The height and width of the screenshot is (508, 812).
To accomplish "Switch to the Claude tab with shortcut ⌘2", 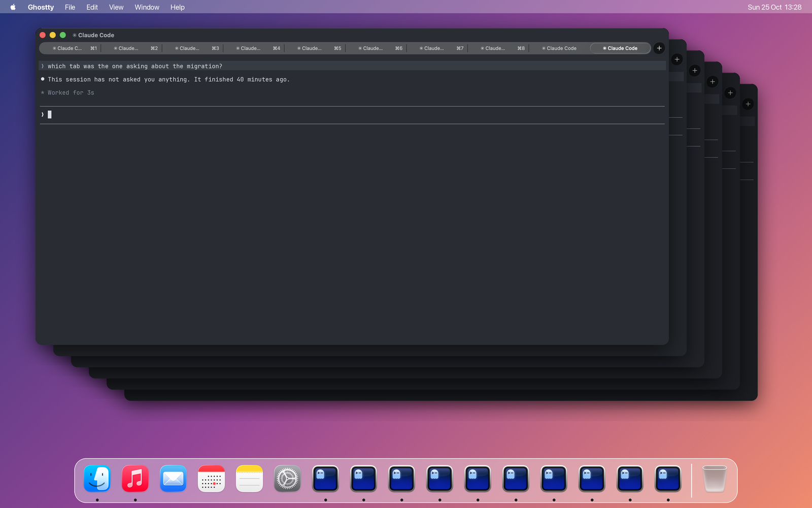I will 131,48.
